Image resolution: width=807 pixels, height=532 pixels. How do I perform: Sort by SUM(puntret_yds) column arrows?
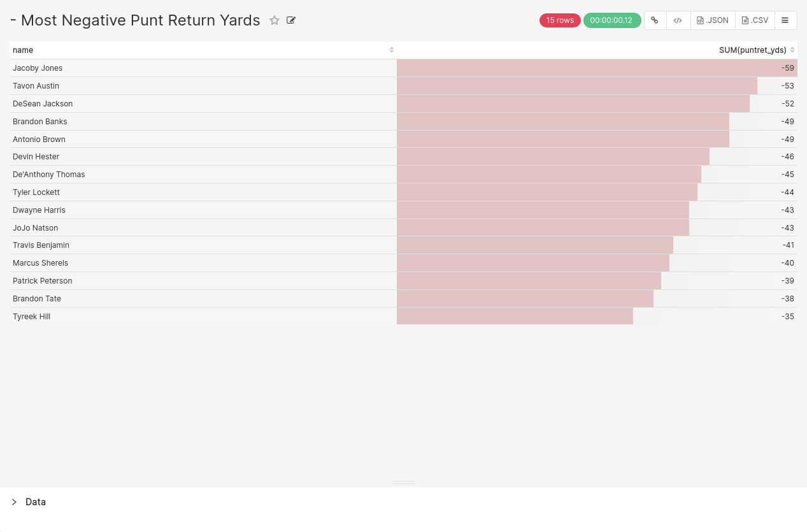point(792,50)
